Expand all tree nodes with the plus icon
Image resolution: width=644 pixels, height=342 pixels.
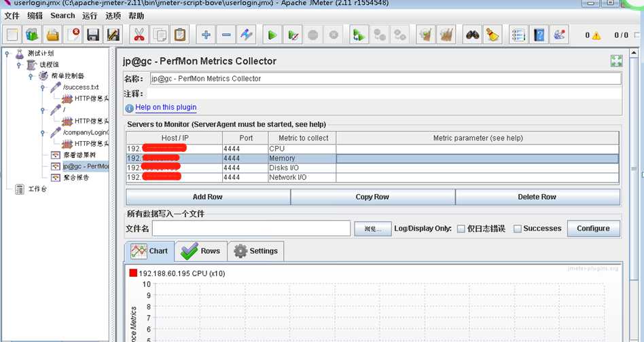pyautogui.click(x=206, y=35)
